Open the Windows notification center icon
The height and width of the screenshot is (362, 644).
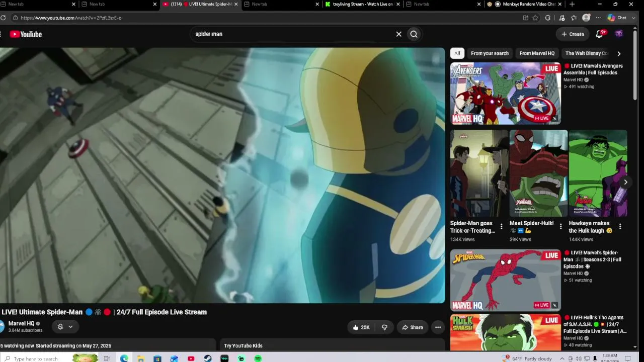pyautogui.click(x=627, y=358)
